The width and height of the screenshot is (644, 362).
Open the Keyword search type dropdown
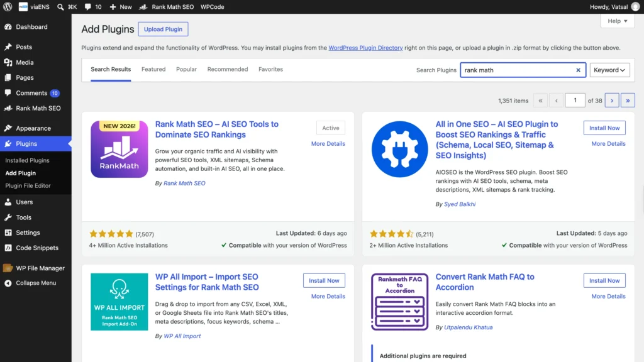(609, 70)
